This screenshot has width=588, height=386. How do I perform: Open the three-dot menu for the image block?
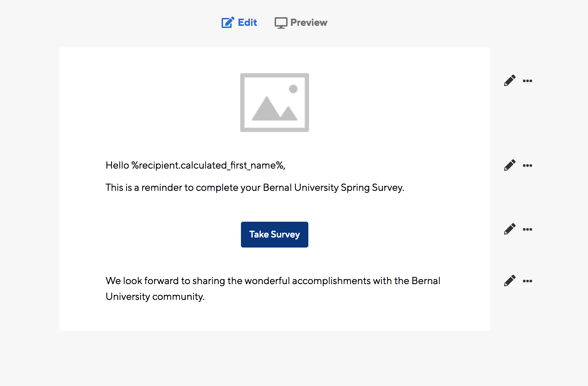coord(527,81)
